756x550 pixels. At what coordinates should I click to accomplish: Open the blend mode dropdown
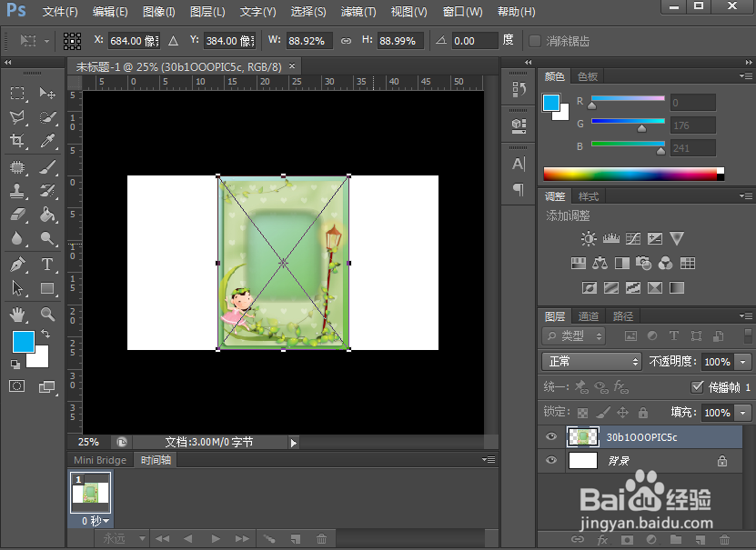(591, 361)
